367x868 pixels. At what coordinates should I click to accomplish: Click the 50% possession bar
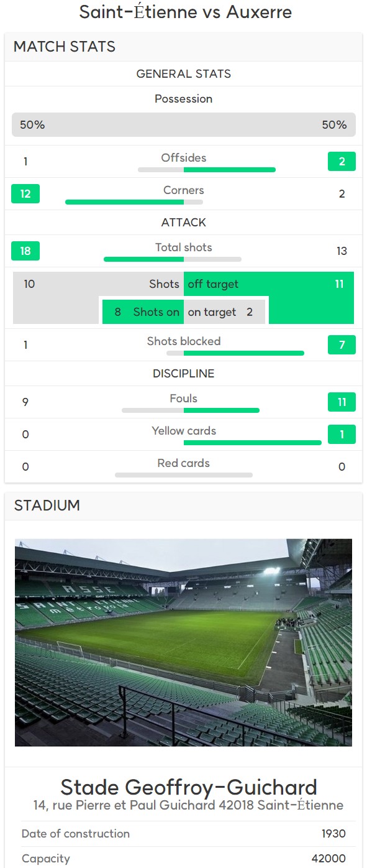pyautogui.click(x=183, y=124)
